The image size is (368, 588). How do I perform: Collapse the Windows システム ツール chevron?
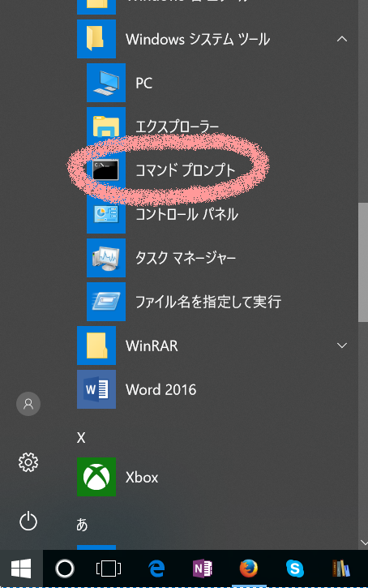click(x=342, y=39)
